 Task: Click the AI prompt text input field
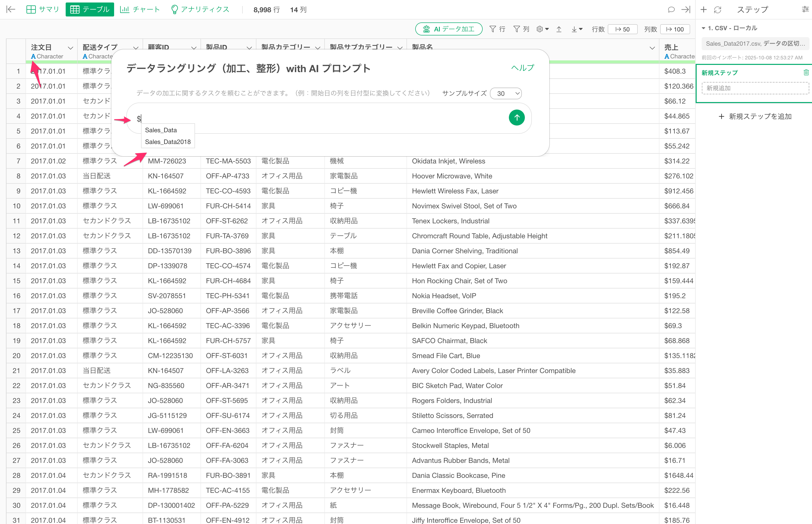point(320,119)
